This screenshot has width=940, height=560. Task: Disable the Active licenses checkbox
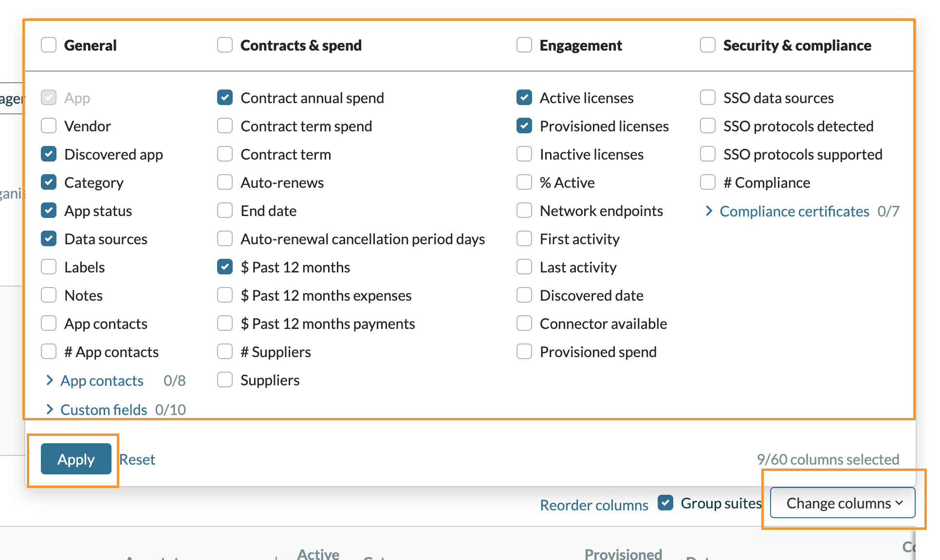524,97
